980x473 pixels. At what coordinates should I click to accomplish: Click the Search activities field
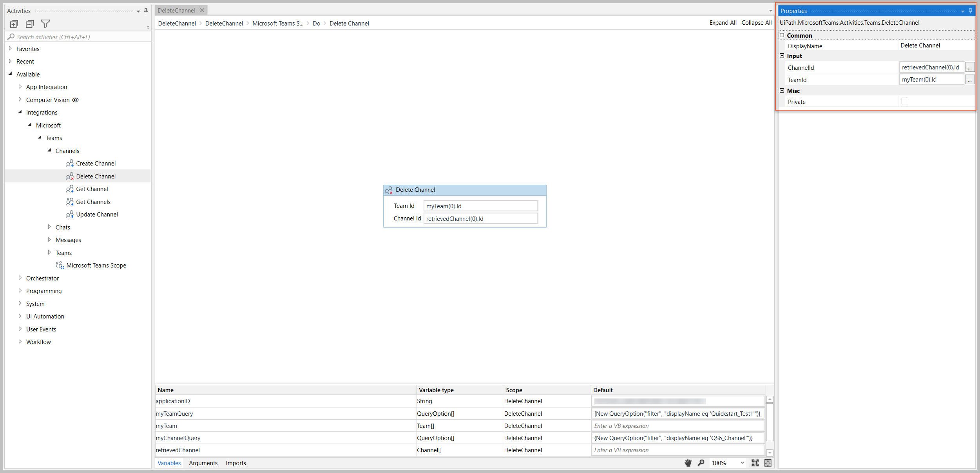(78, 37)
